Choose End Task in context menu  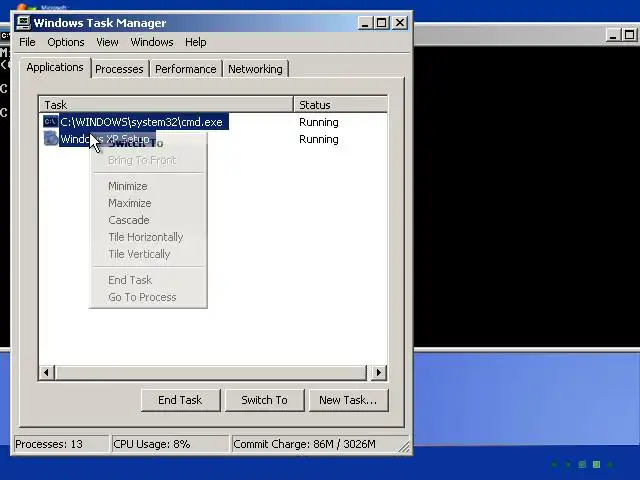[148, 280]
